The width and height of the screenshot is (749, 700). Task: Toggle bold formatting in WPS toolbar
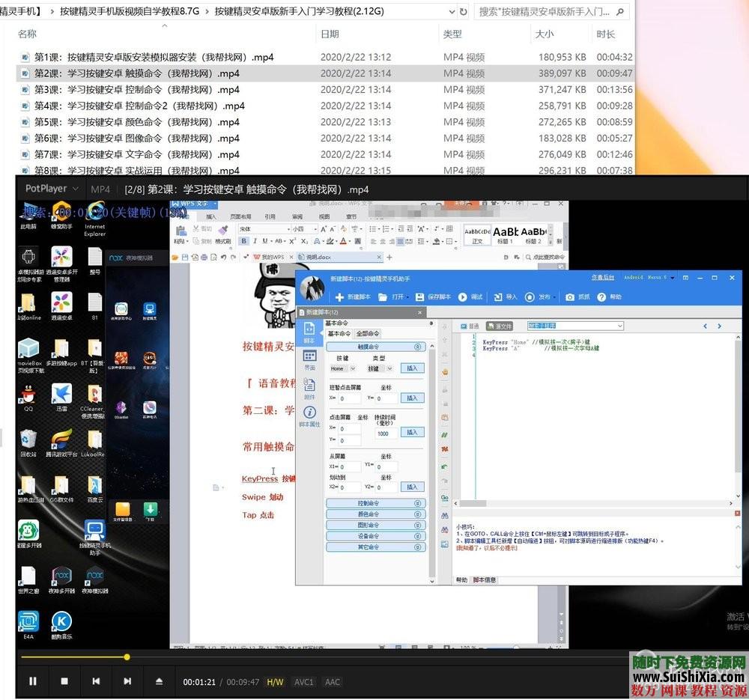243,241
